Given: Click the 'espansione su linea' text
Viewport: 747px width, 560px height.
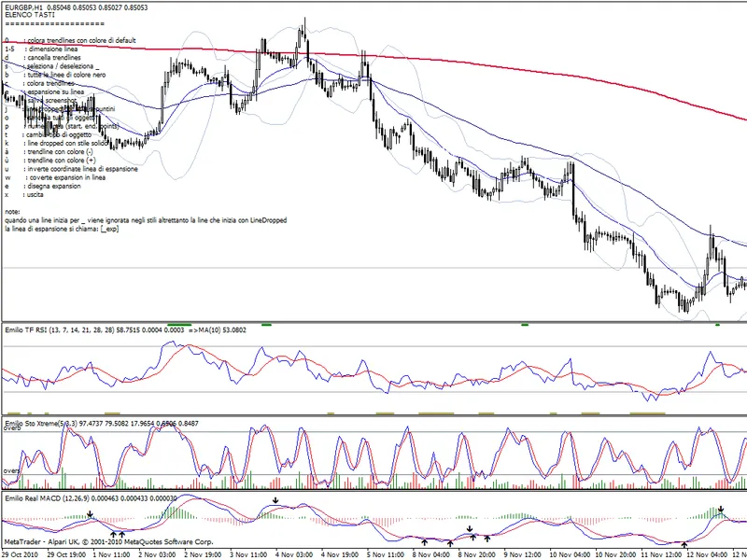Looking at the screenshot, I should 56,91.
